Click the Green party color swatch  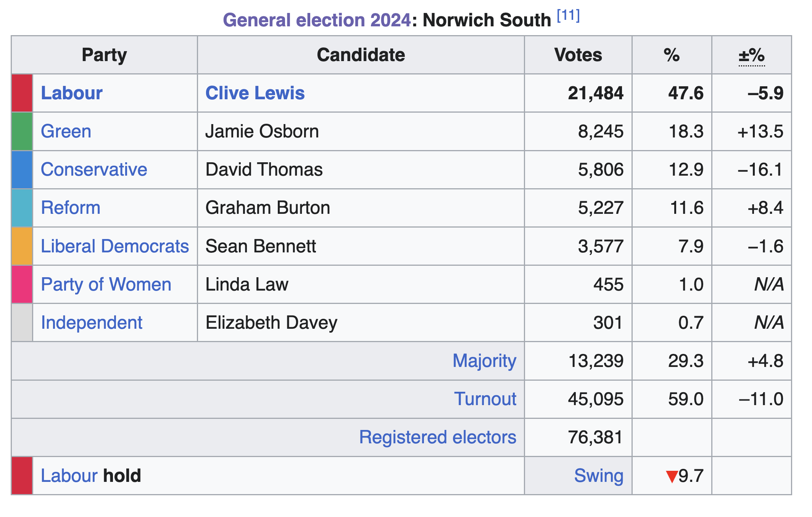tap(22, 131)
